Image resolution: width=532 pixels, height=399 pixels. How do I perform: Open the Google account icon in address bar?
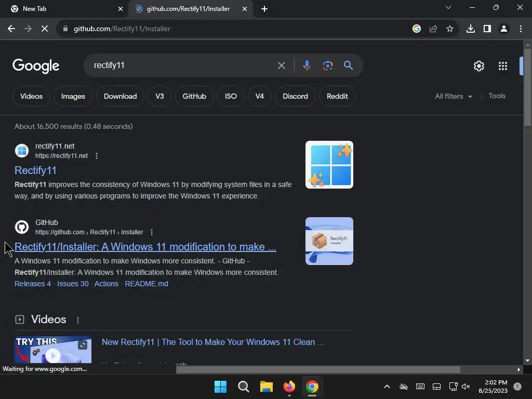point(417,29)
